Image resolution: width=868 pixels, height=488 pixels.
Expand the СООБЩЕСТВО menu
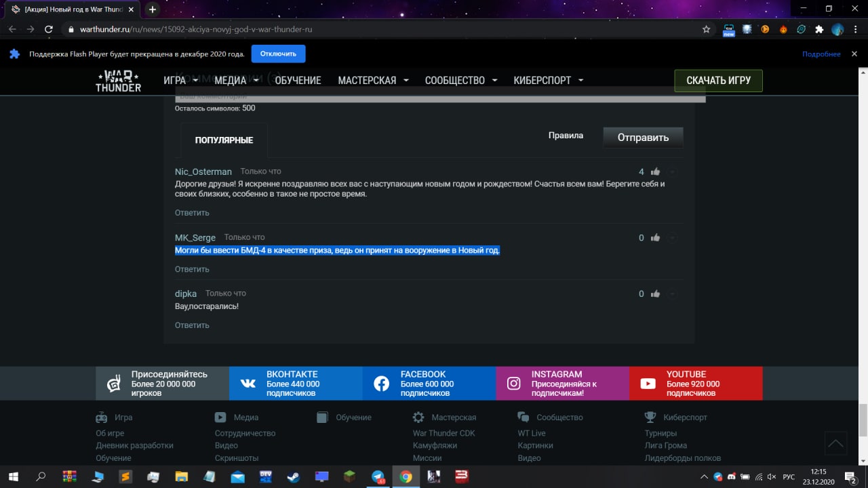461,80
